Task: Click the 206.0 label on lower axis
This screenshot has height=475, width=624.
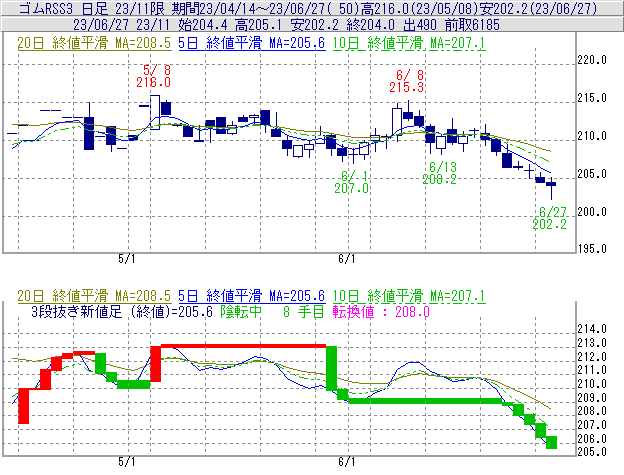Action: tap(592, 439)
